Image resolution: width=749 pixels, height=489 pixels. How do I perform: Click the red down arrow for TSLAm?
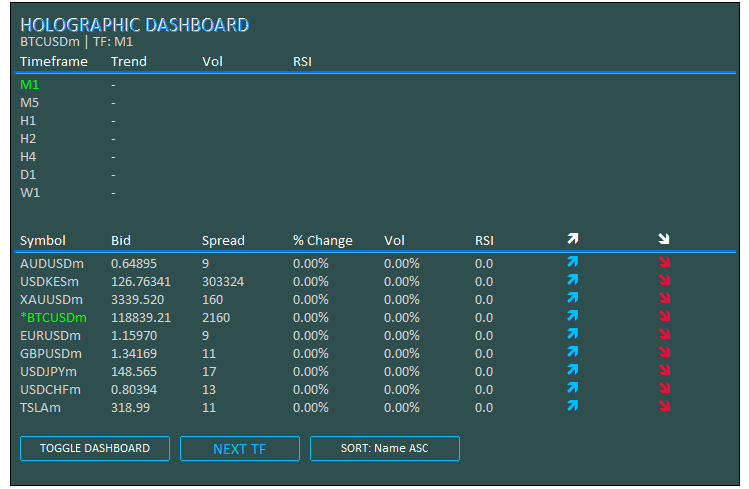pos(664,406)
